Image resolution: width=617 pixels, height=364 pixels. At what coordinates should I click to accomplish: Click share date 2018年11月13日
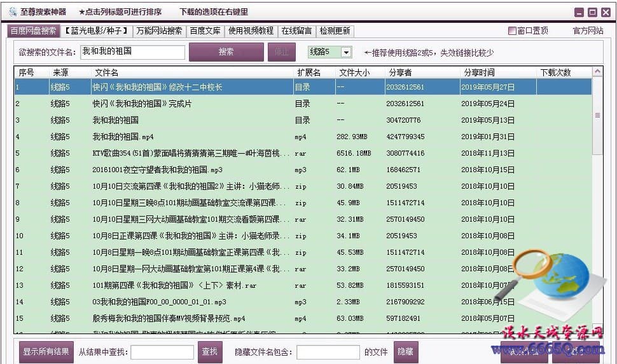coord(488,153)
